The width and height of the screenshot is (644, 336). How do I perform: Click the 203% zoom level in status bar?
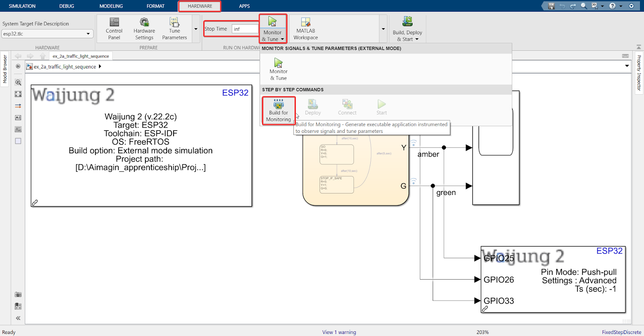[x=483, y=332]
